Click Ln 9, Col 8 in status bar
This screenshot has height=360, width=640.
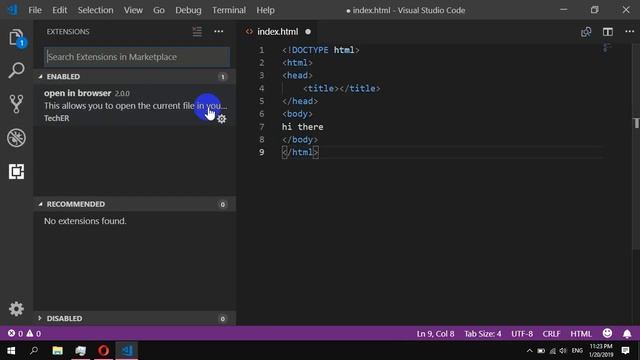pos(435,333)
